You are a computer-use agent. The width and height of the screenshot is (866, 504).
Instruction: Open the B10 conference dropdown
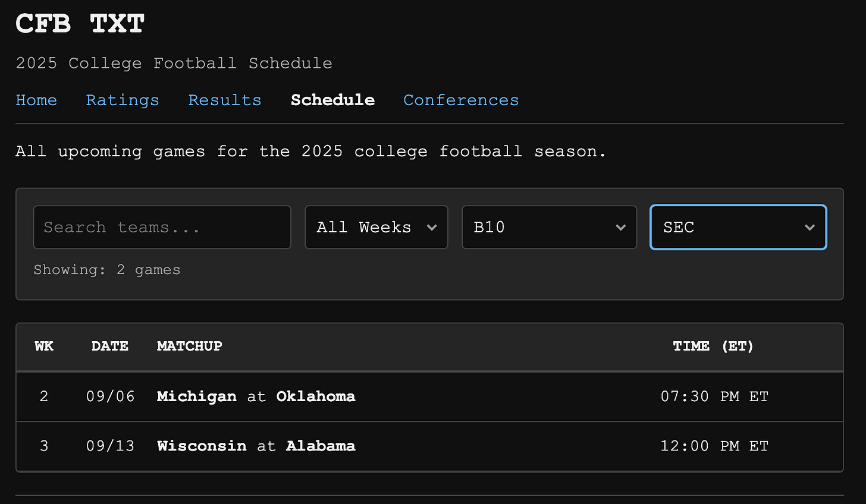(549, 227)
